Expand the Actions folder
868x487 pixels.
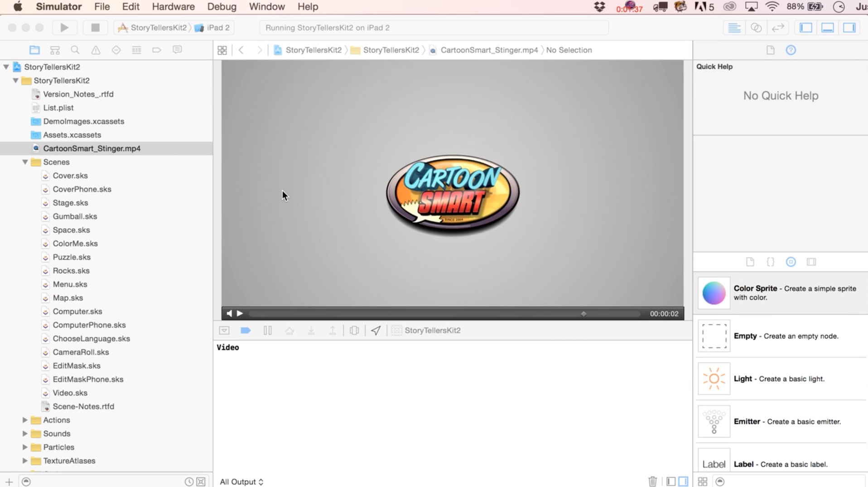coord(25,420)
